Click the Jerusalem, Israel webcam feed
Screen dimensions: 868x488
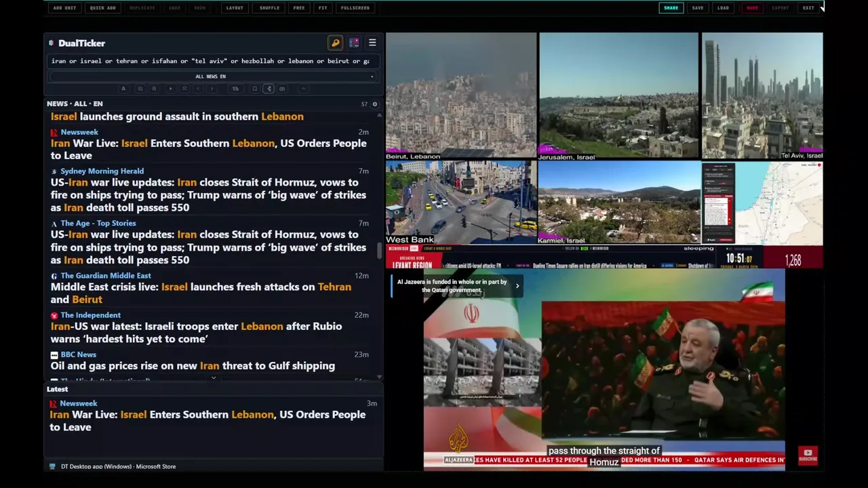tap(618, 96)
